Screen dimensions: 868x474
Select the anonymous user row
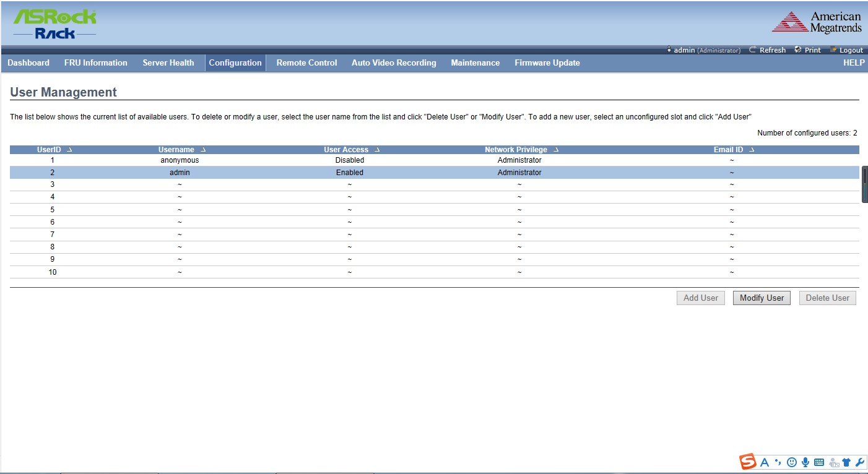180,160
